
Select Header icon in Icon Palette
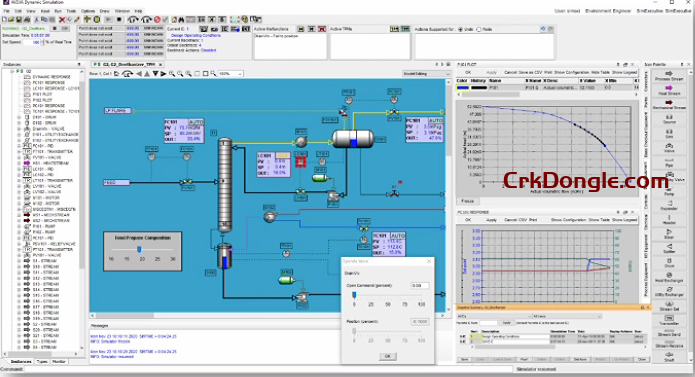coord(669,219)
